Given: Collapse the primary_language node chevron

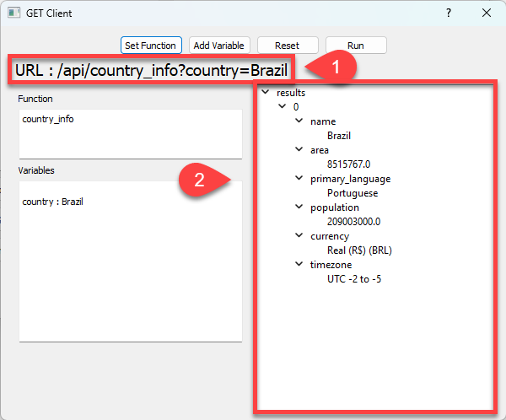Looking at the screenshot, I should point(299,178).
